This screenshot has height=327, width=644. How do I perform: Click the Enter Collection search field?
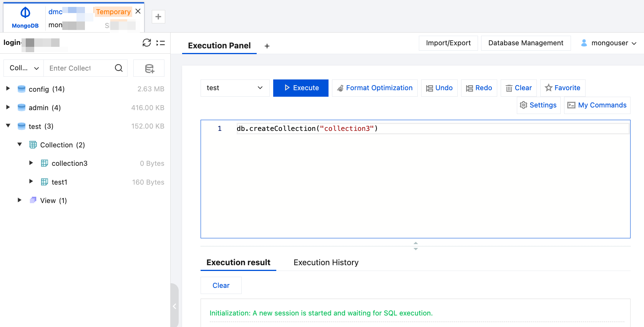tap(79, 68)
